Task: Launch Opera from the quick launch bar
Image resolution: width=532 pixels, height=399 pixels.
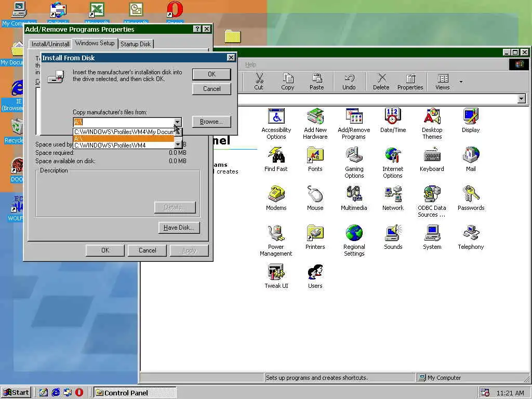Action: 79,393
